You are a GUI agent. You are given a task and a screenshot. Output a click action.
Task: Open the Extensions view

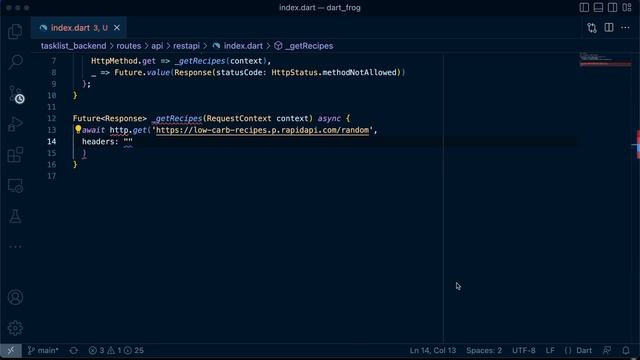point(15,155)
